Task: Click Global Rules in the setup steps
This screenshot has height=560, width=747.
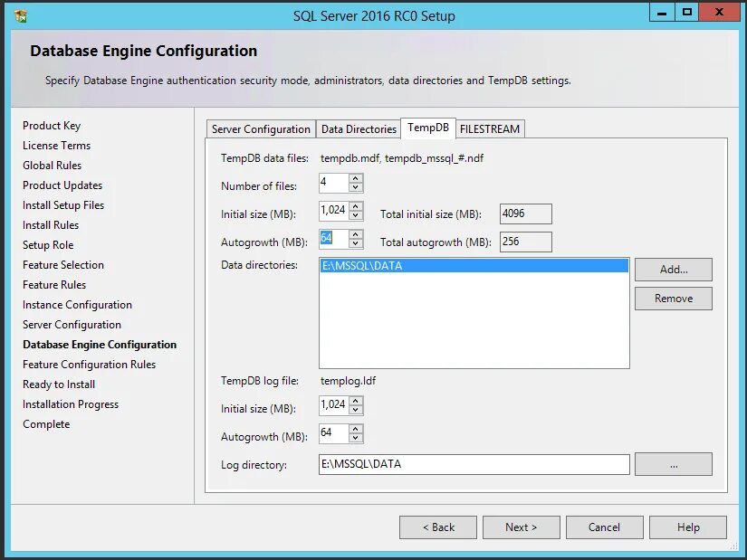Action: (52, 166)
